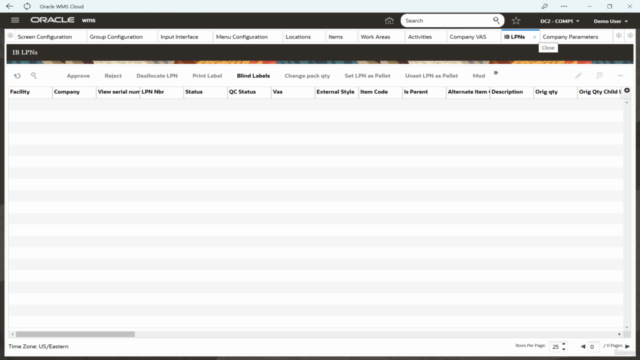The image size is (640, 360).
Task: Click the horizontal scrollbar right arrow
Action: (x=620, y=334)
